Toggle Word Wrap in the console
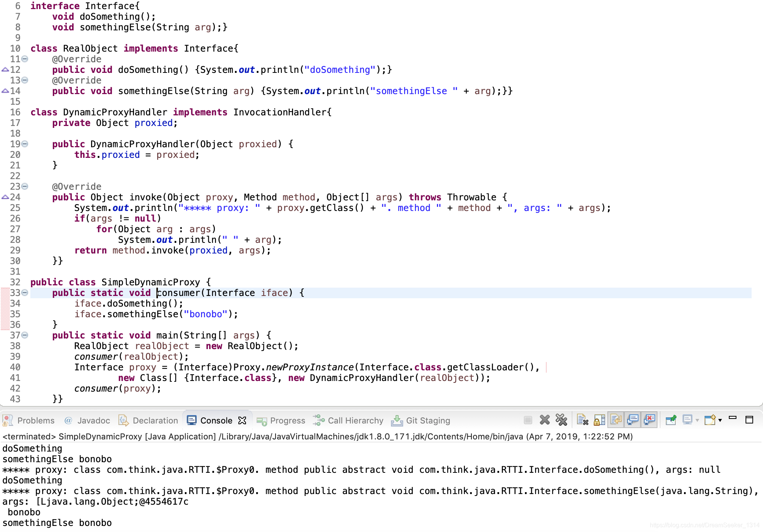The height and width of the screenshot is (532, 763). [616, 420]
